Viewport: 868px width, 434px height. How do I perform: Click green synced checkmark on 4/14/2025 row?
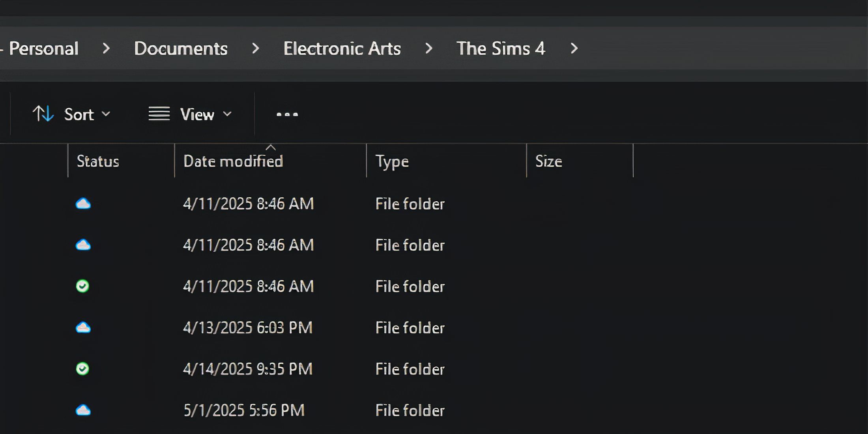click(x=82, y=369)
